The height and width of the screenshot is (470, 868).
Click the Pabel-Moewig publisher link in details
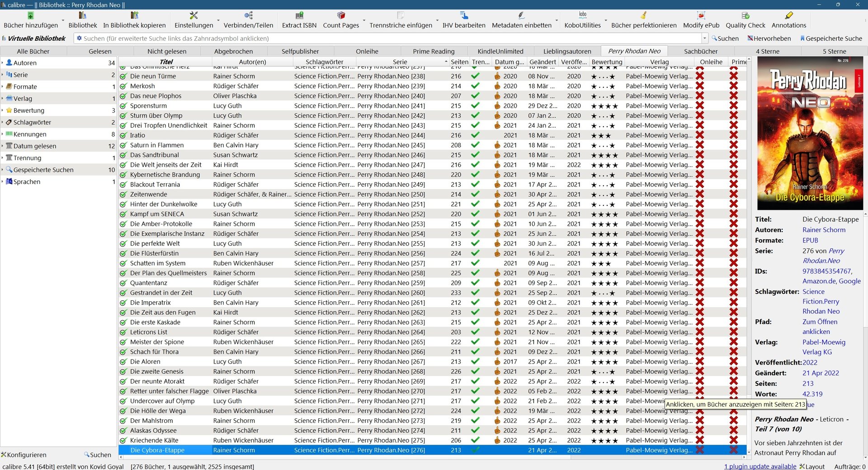tap(824, 347)
